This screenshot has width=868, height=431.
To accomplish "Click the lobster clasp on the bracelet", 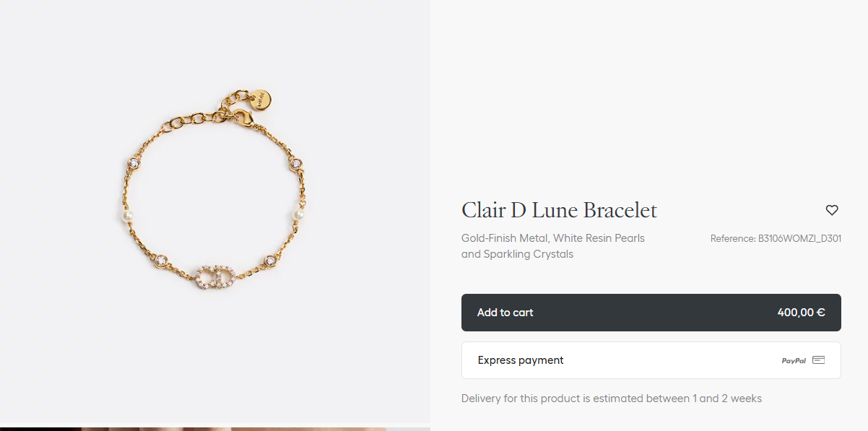I will pos(244,116).
